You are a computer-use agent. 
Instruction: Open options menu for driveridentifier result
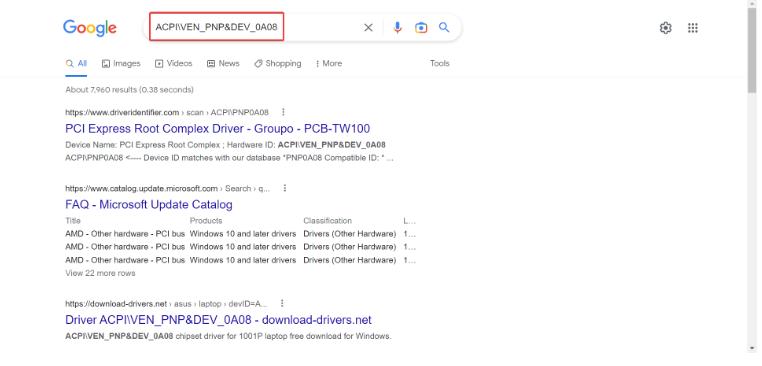[283, 112]
